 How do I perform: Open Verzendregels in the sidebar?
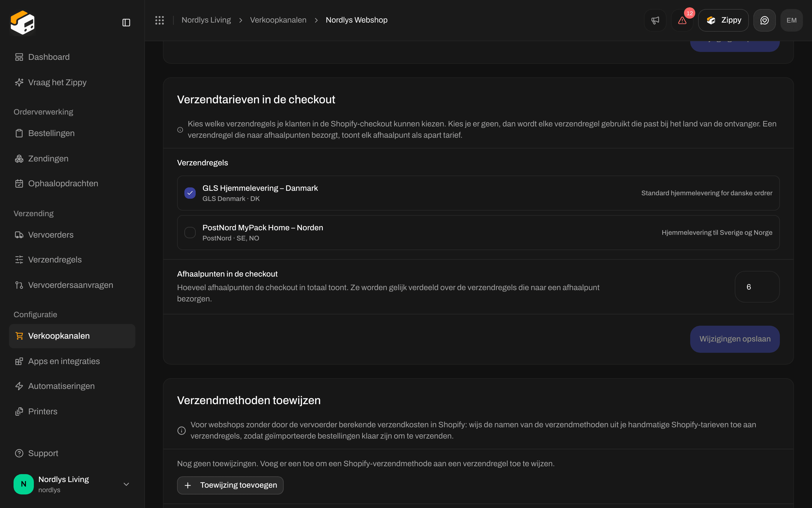coord(72,260)
